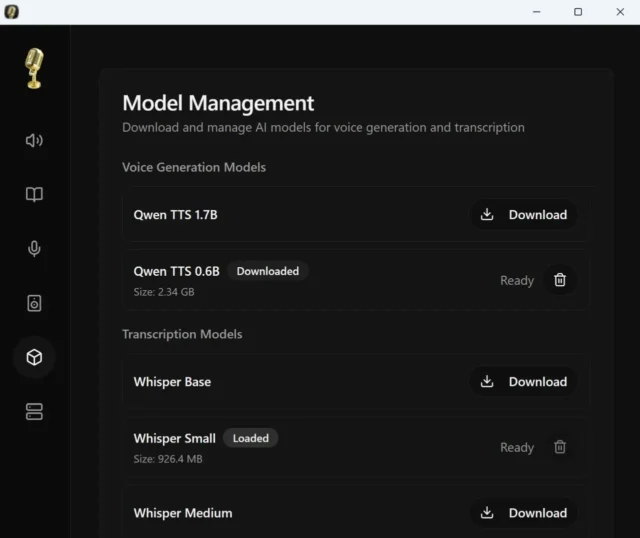640x538 pixels.
Task: Click the Qwen TTS 0.6B model name
Action: coord(176,271)
